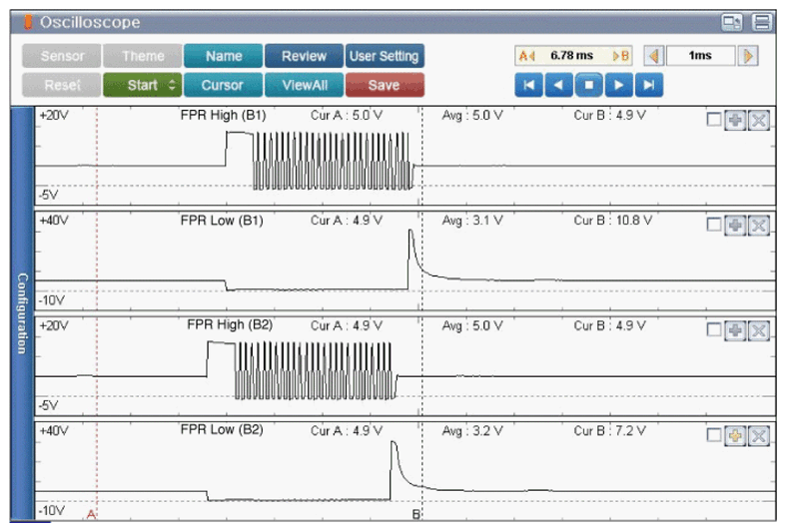Click the FPR High (B2) channel label
Image resolution: width=786 pixels, height=532 pixels.
[x=230, y=325]
